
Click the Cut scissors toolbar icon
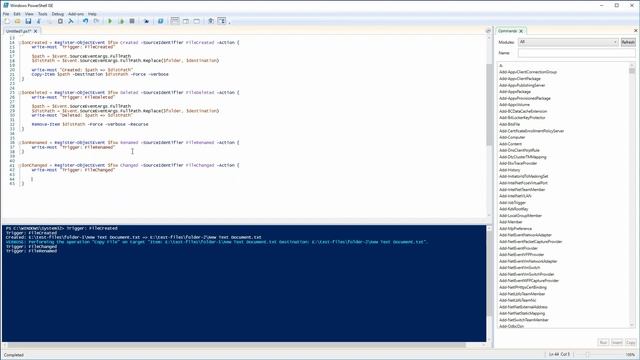(39, 21)
